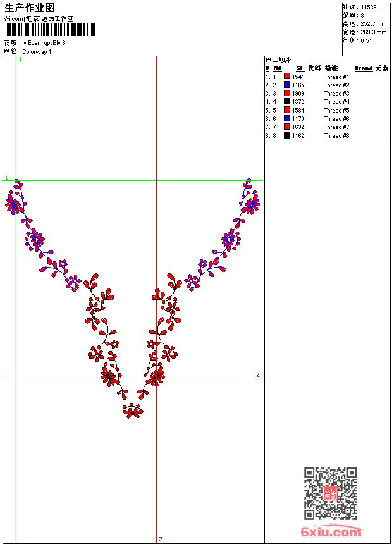
Task: Select the file name MEcan_gp.EMB
Action: point(43,43)
